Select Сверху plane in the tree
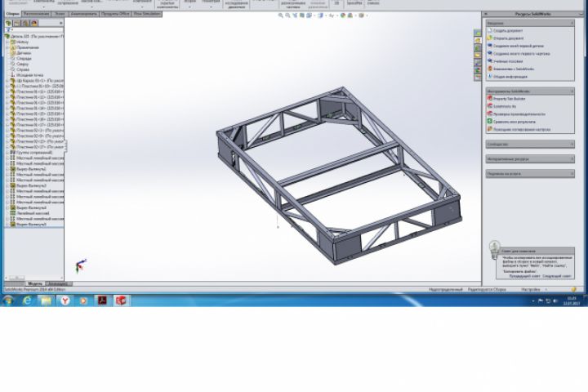The image size is (588, 392). tap(23, 65)
